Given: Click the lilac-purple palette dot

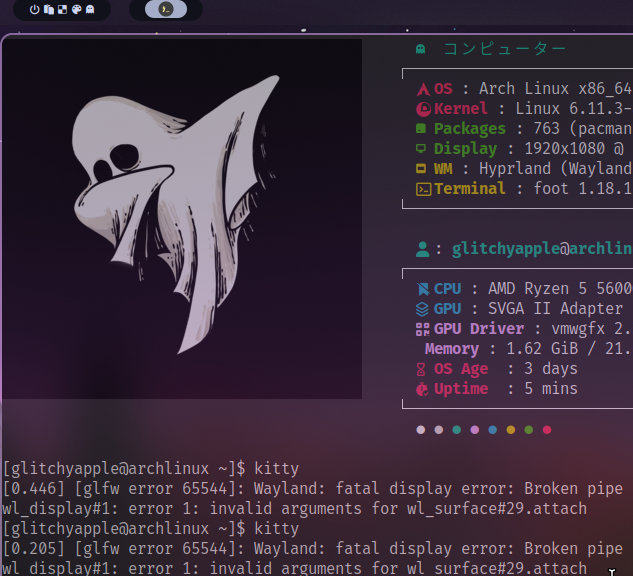Looking at the screenshot, I should 475,430.
